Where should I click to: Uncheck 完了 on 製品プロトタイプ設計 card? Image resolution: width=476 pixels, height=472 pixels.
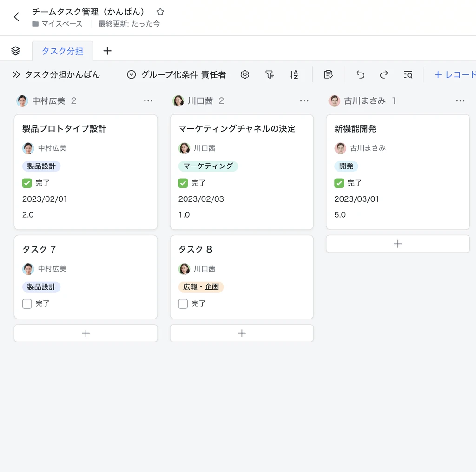(x=27, y=183)
